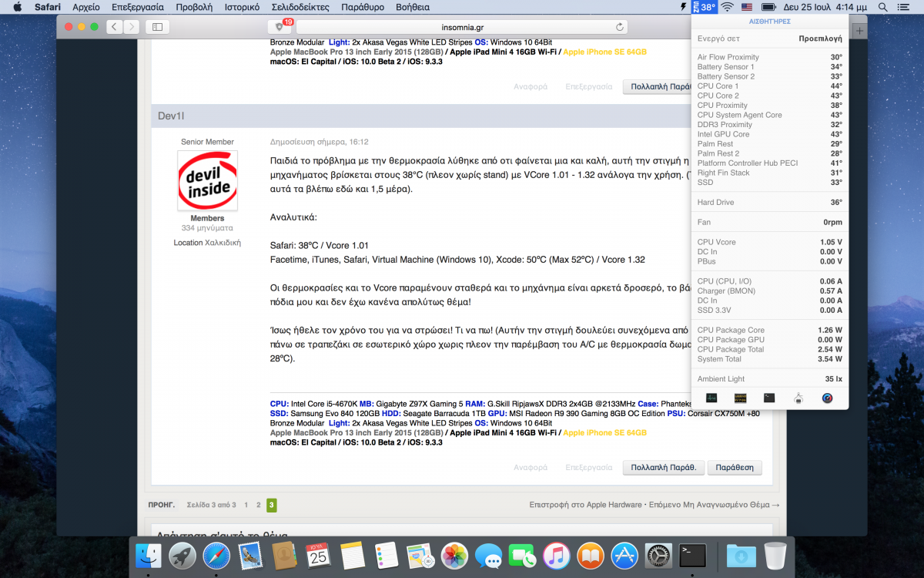
Task: Open new tab with plus button
Action: point(860,30)
